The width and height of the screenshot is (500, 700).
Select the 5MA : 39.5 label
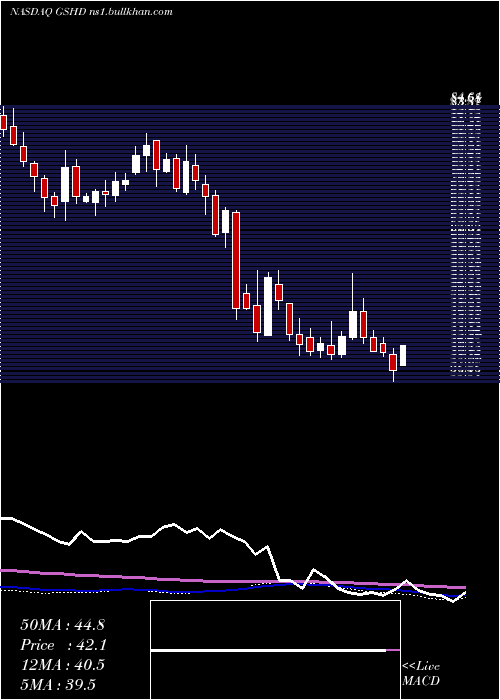[x=58, y=684]
